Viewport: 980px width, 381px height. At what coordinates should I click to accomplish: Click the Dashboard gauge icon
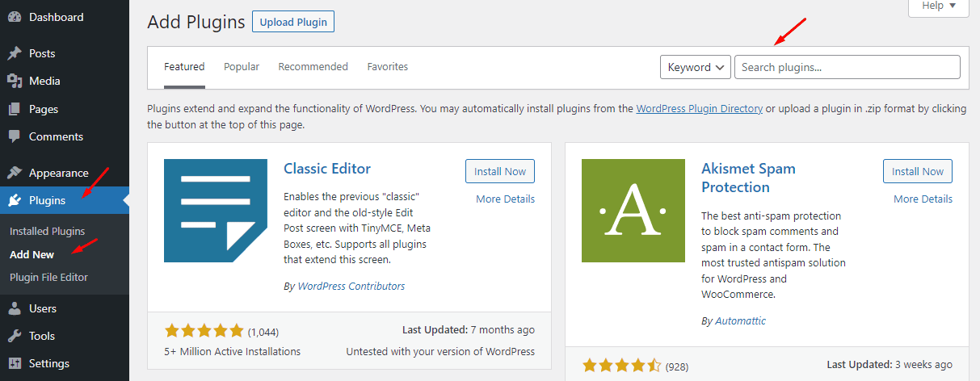15,17
